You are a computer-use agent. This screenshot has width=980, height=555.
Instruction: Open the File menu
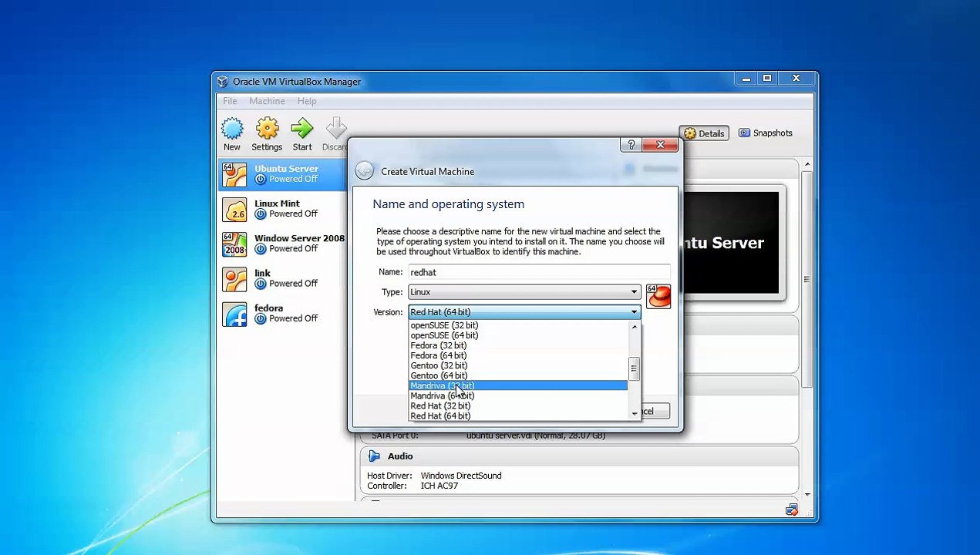pyautogui.click(x=230, y=101)
